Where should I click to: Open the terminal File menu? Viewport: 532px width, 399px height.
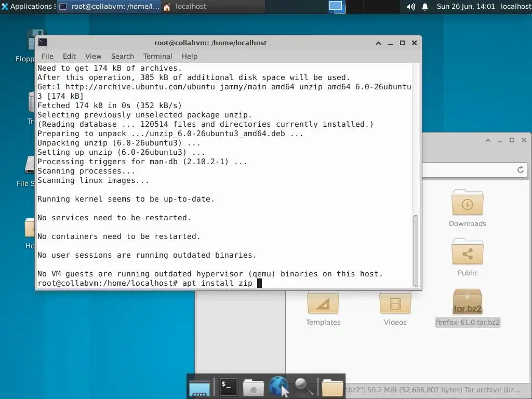[47, 56]
